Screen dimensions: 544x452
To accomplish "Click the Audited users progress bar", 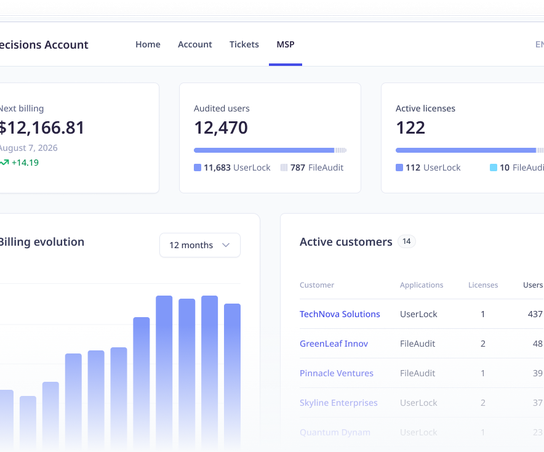I will tap(270, 150).
